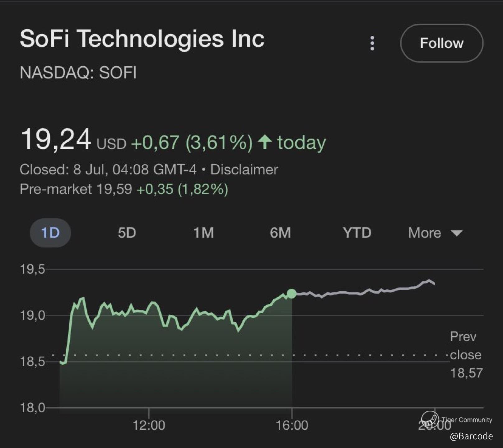Image resolution: width=503 pixels, height=448 pixels.
Task: Show the 1M price chart
Action: (x=204, y=233)
